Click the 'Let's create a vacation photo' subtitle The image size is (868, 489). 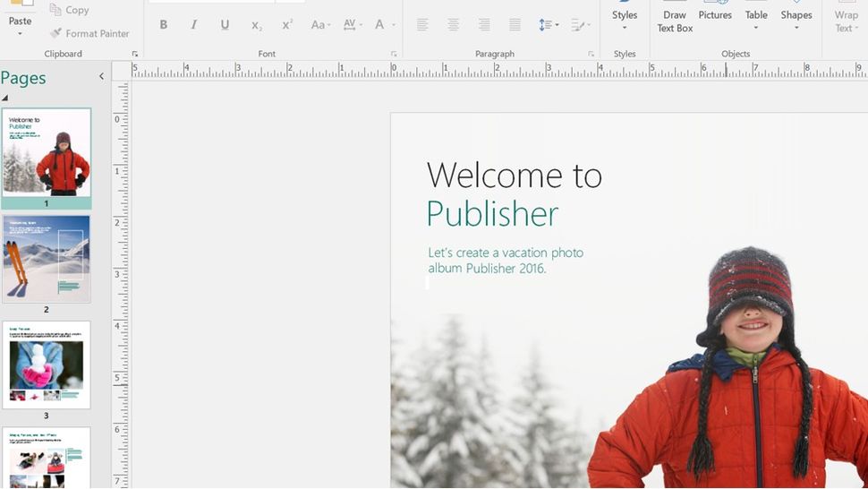click(x=506, y=253)
